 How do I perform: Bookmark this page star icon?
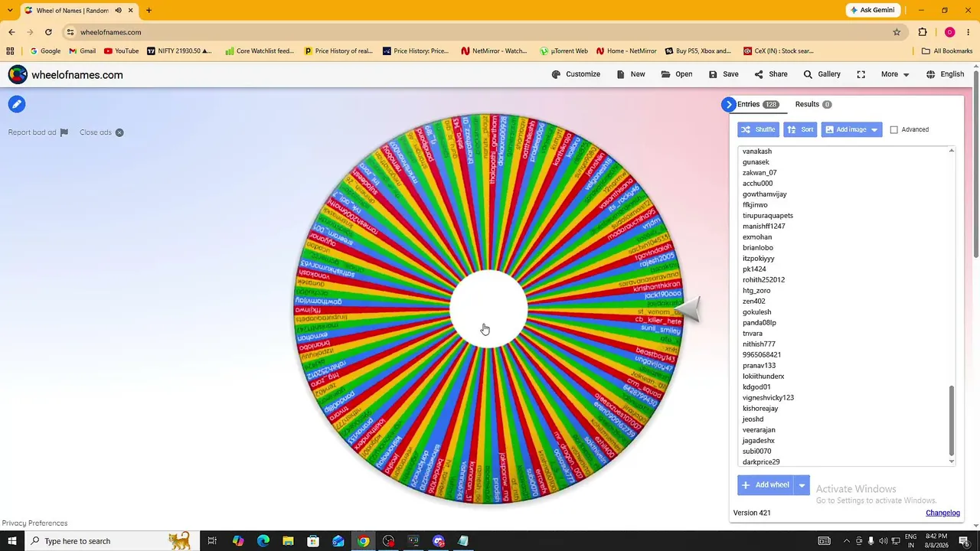[x=897, y=32]
